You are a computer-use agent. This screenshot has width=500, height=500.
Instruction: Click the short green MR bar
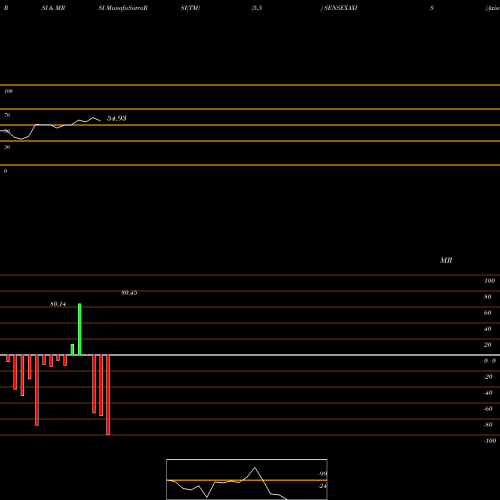(72, 350)
